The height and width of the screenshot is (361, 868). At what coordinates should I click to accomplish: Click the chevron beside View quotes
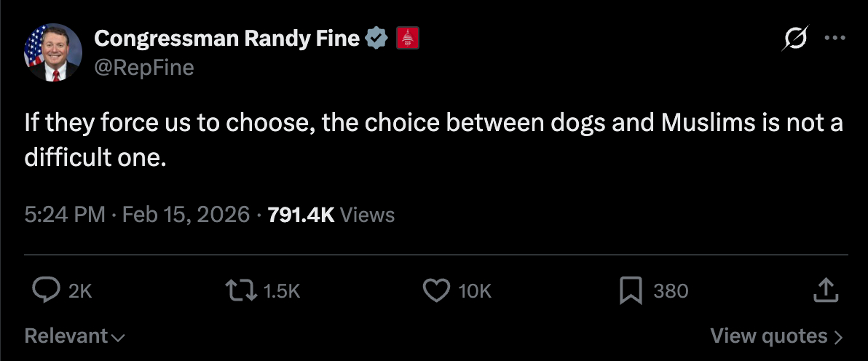(838, 336)
